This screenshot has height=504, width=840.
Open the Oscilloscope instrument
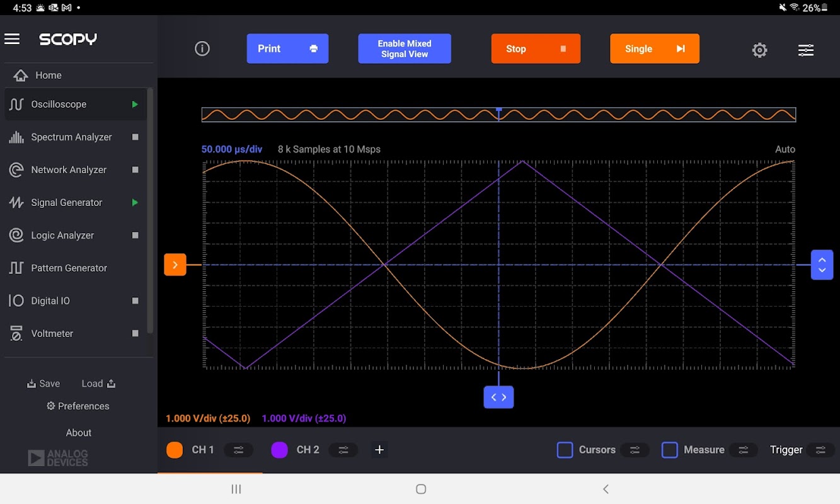click(x=76, y=105)
